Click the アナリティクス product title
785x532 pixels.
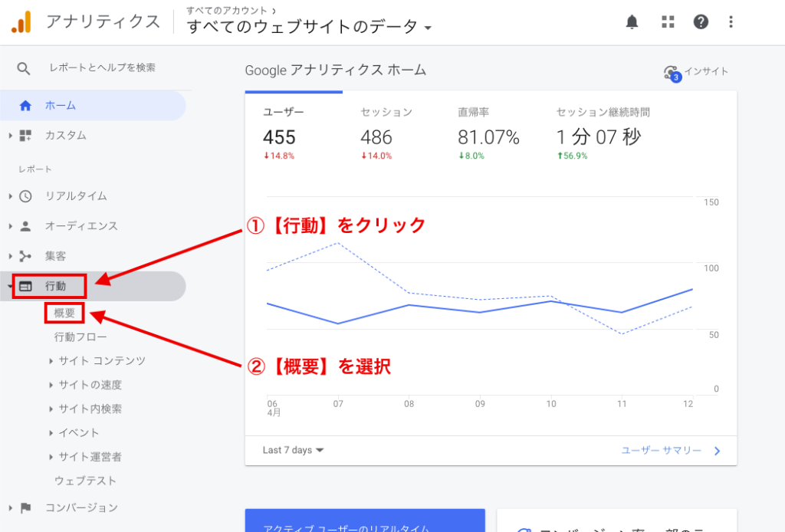[103, 21]
